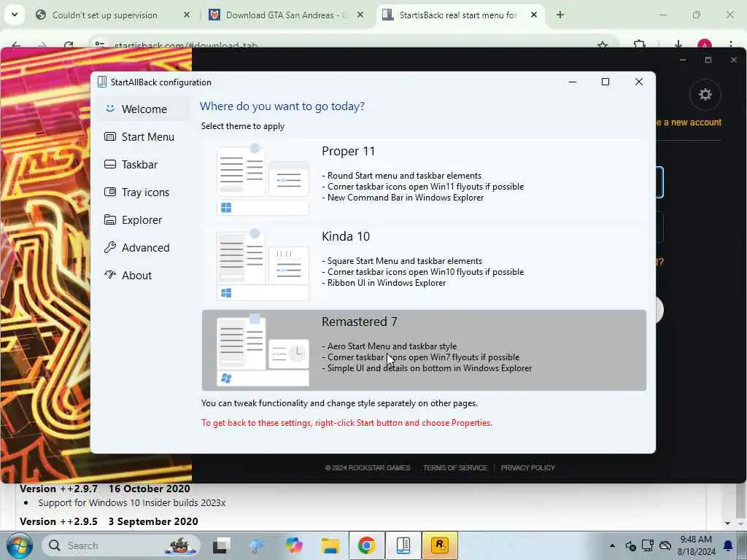Click the cloud sync tray icon
The height and width of the screenshot is (560, 747).
pos(665,545)
